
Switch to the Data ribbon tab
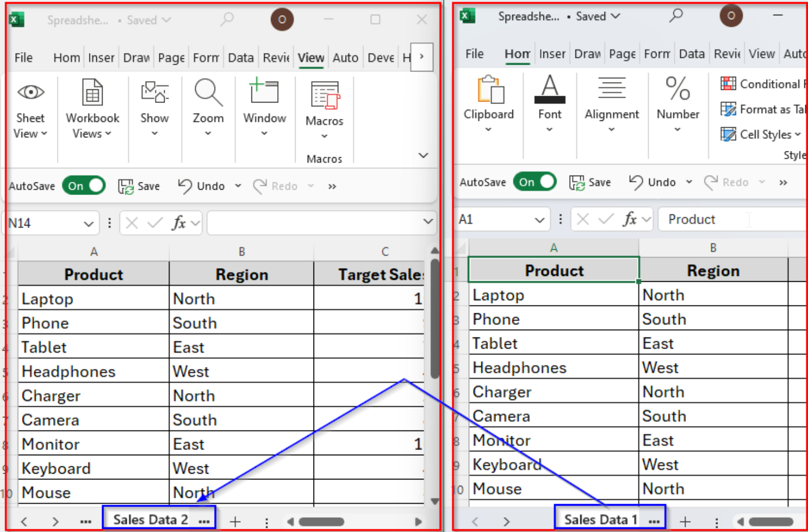(x=240, y=57)
